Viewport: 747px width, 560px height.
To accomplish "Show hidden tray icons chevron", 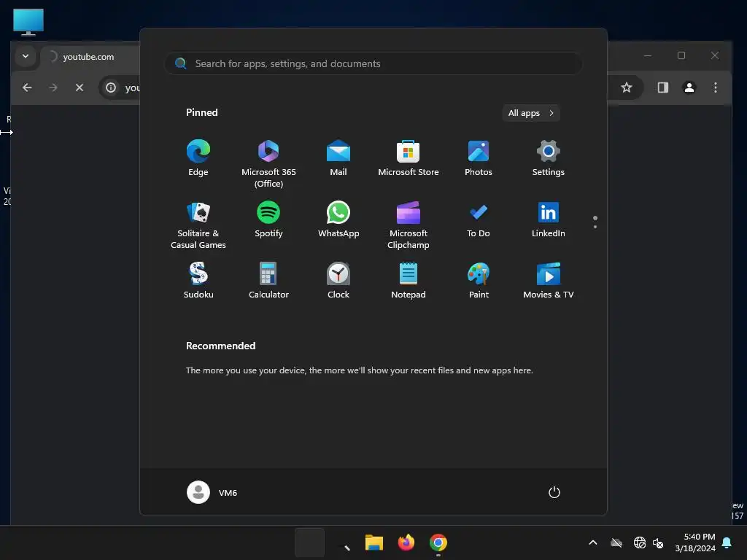I will [x=593, y=542].
